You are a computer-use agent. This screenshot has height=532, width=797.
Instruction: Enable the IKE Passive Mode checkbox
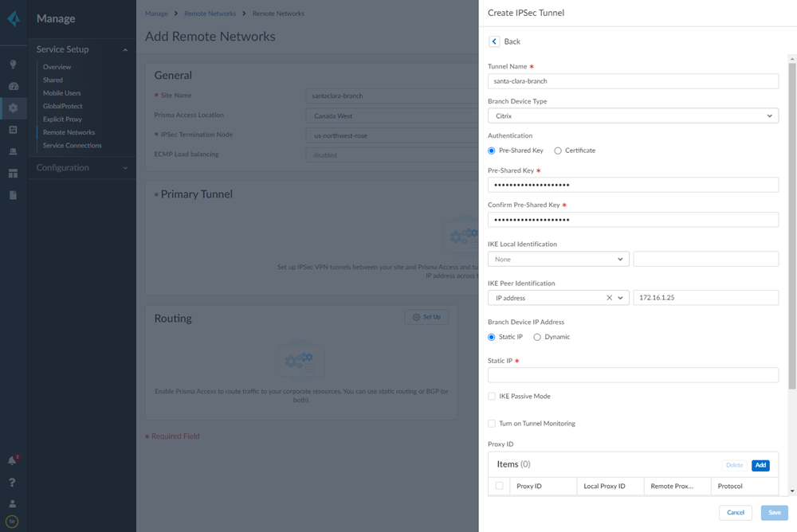pos(492,396)
